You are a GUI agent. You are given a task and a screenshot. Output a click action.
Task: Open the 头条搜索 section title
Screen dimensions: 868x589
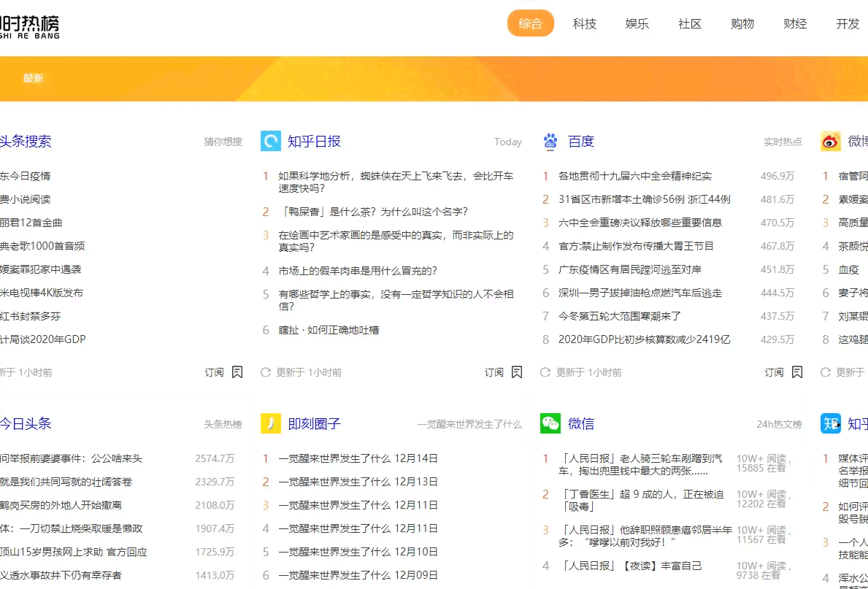pyautogui.click(x=26, y=141)
